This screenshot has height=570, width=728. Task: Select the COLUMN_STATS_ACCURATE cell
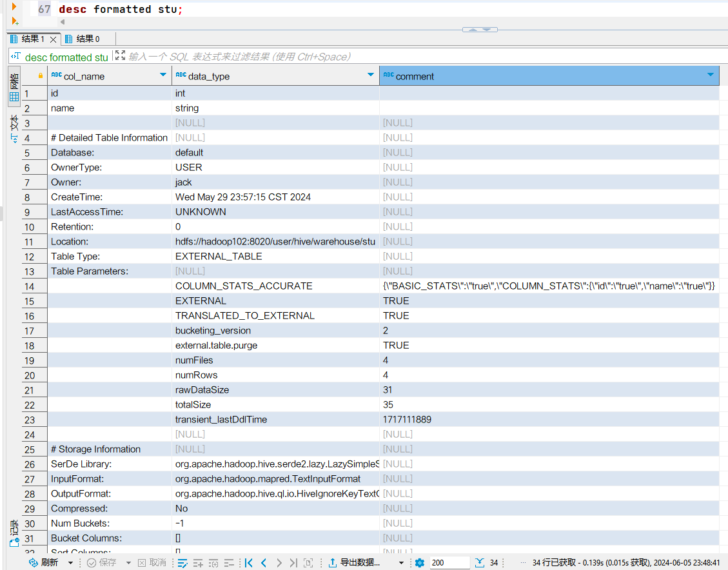(276, 286)
